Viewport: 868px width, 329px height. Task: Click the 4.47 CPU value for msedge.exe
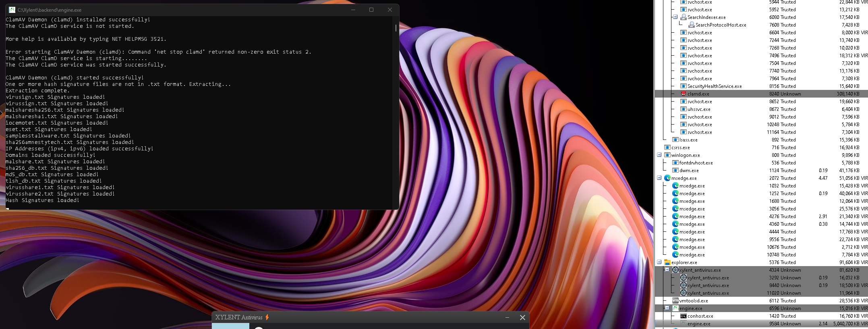point(823,178)
